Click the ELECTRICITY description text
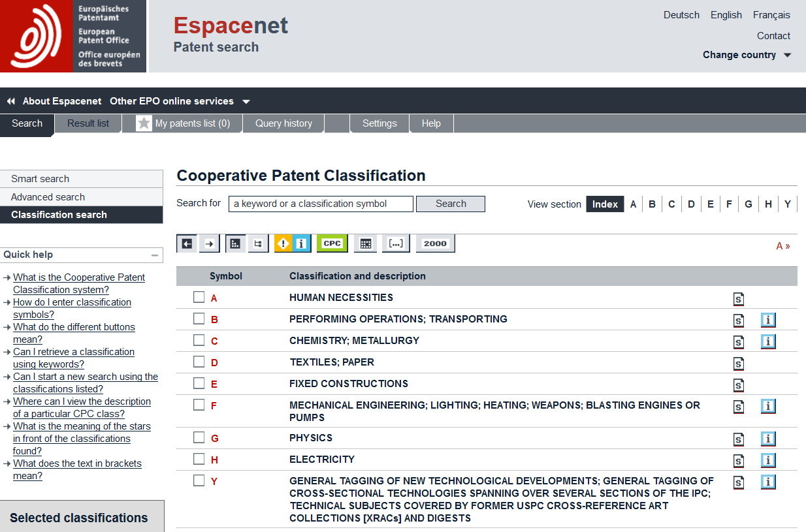 tap(322, 460)
